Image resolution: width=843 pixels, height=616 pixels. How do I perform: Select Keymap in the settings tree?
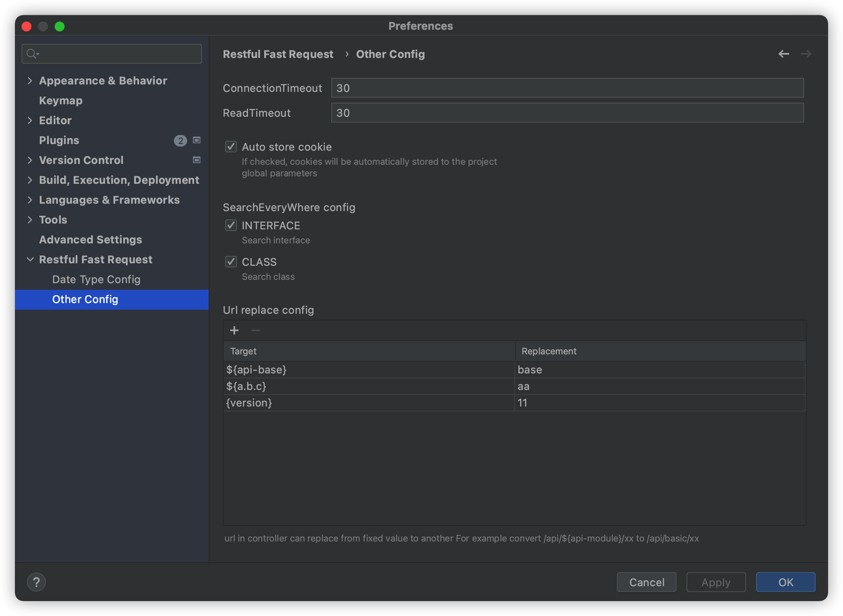tap(60, 101)
